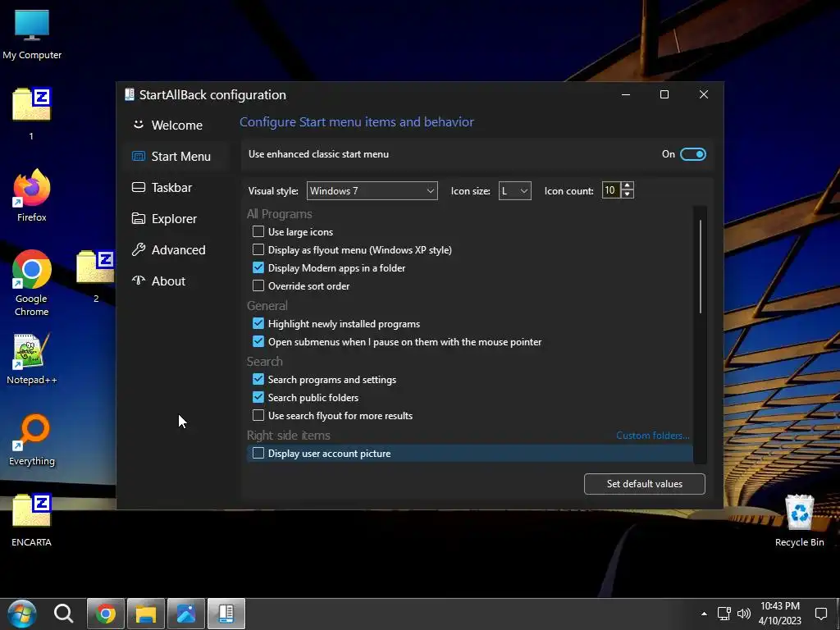Open the Icon size dropdown
The width and height of the screenshot is (840, 630).
[x=515, y=190]
